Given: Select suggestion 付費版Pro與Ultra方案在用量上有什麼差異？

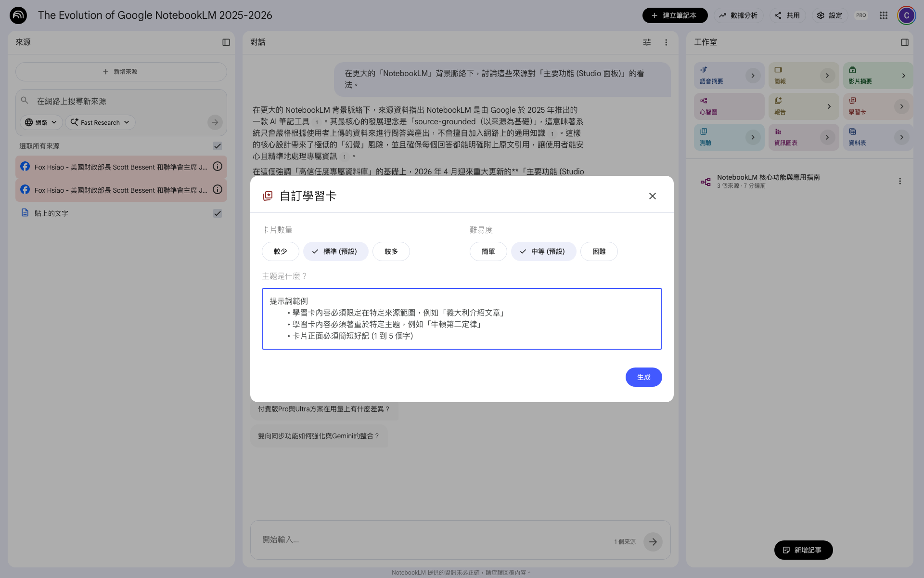Looking at the screenshot, I should click(x=324, y=409).
